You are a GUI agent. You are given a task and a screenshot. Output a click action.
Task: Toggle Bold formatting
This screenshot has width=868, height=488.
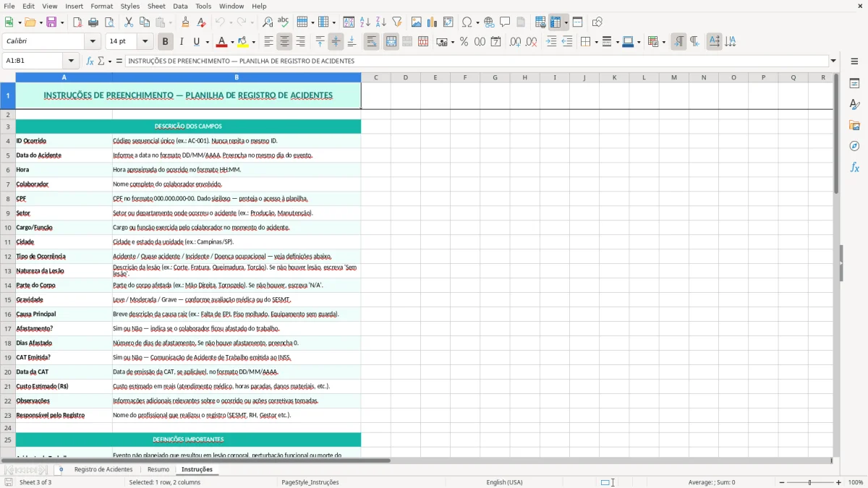(x=166, y=42)
